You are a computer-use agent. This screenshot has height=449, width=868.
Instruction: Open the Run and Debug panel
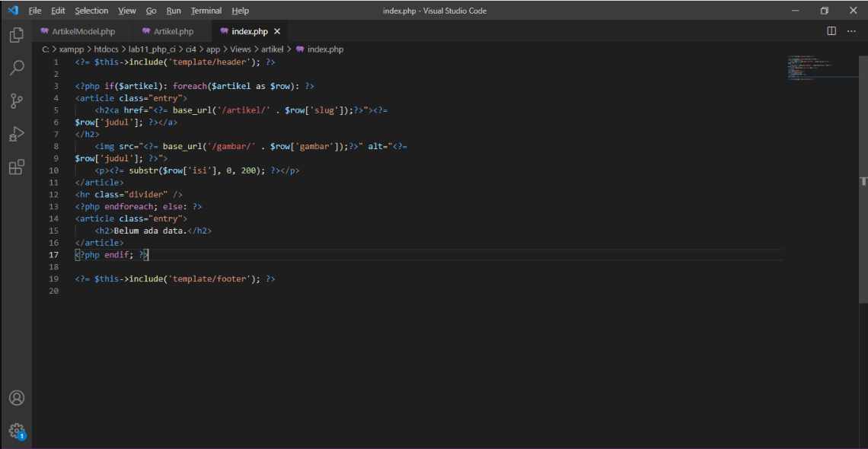17,134
